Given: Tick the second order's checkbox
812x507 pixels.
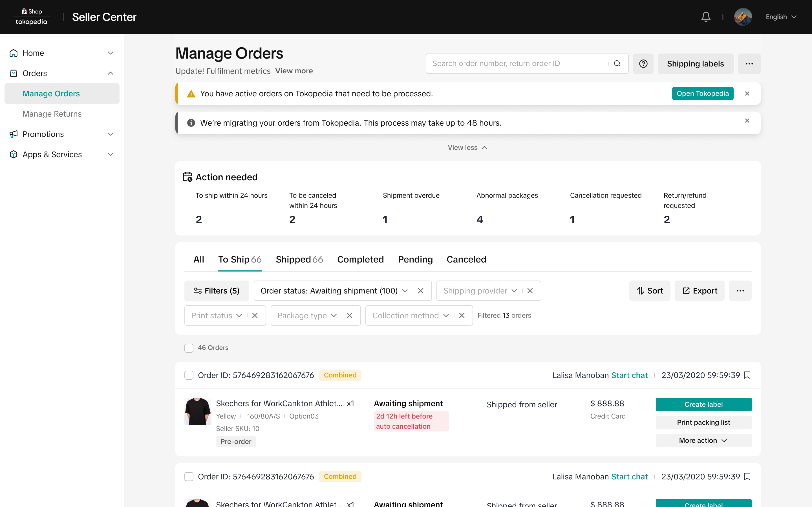Looking at the screenshot, I should coord(189,477).
